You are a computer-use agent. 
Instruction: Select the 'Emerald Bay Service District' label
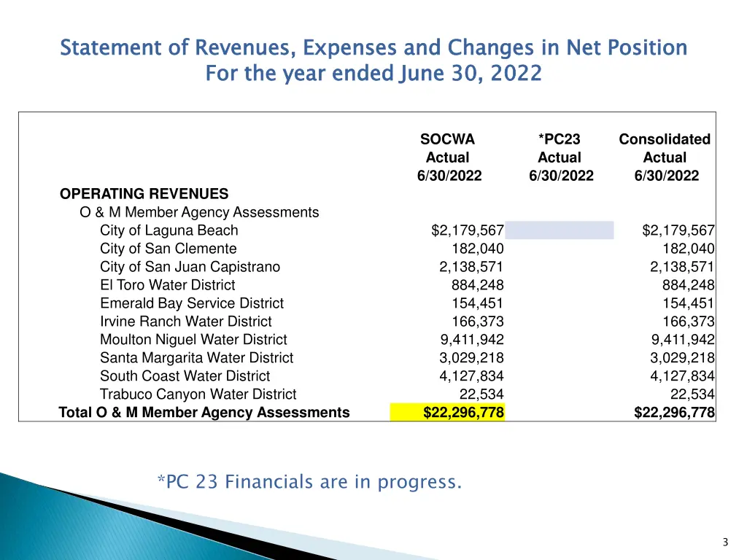tap(192, 303)
